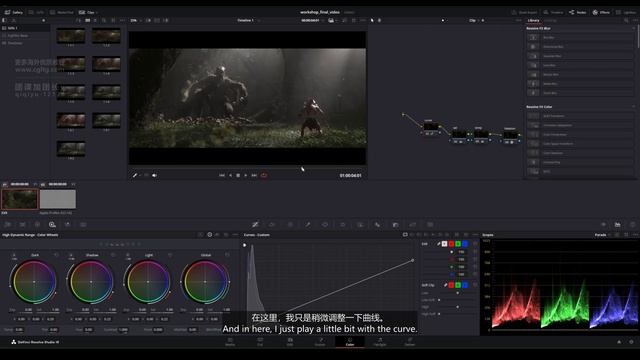Switch to the Fairlight page tab

pos(380,342)
